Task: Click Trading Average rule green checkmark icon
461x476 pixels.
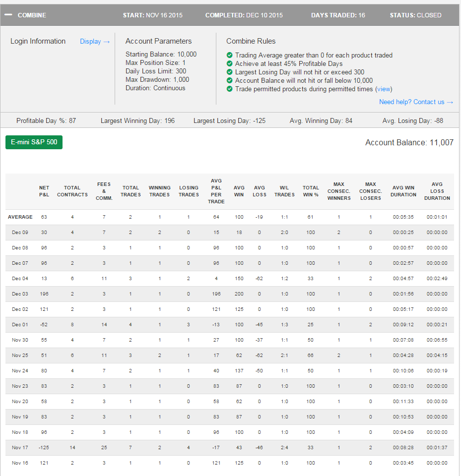Action: coord(229,55)
